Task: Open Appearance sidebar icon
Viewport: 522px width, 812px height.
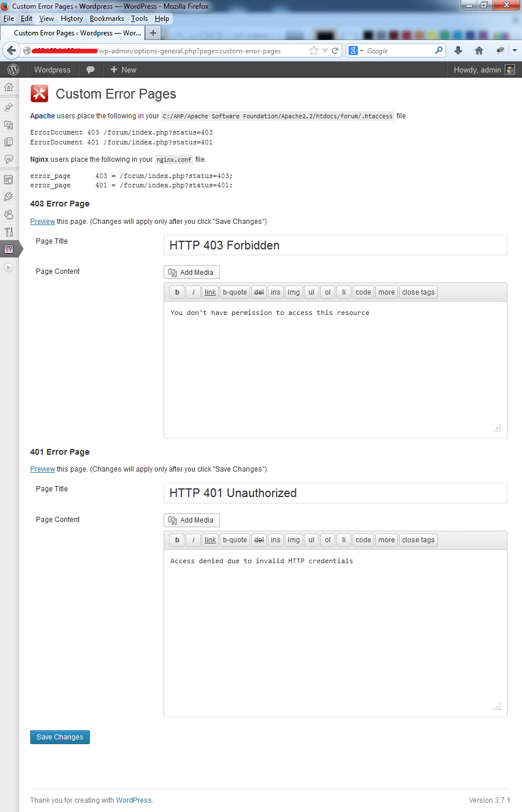Action: click(9, 180)
